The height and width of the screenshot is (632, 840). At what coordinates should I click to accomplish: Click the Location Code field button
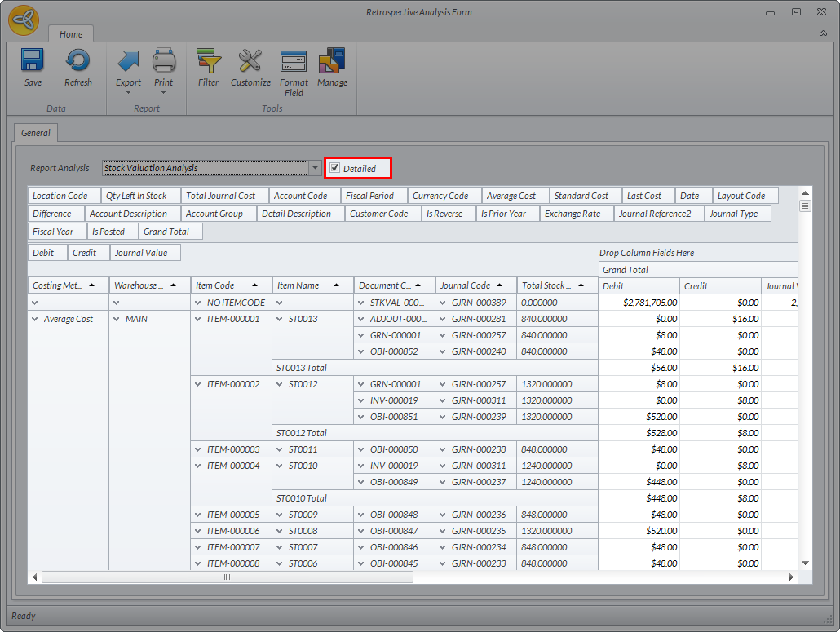pyautogui.click(x=60, y=196)
